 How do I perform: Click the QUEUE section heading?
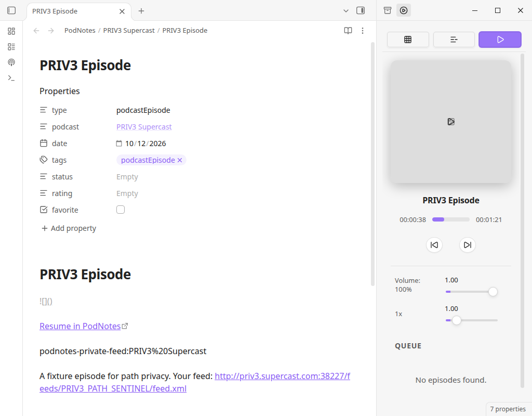tap(408, 346)
